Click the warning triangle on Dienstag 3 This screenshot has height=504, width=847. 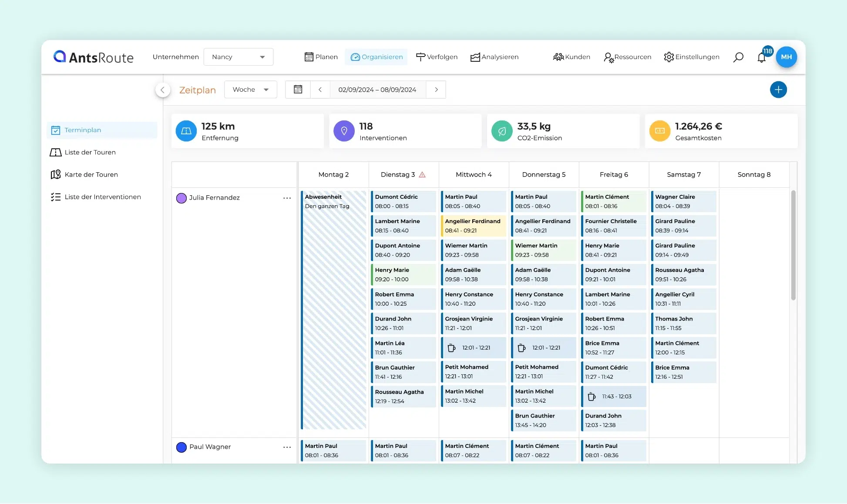(x=422, y=175)
